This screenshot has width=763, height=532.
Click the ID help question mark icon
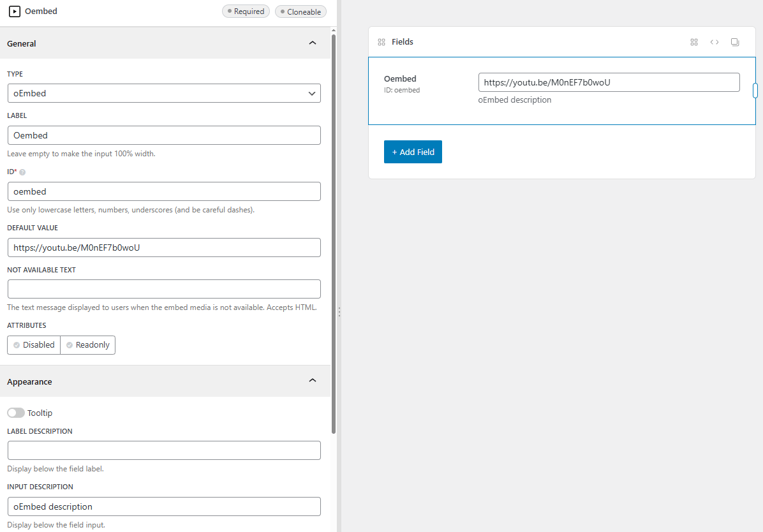click(23, 172)
